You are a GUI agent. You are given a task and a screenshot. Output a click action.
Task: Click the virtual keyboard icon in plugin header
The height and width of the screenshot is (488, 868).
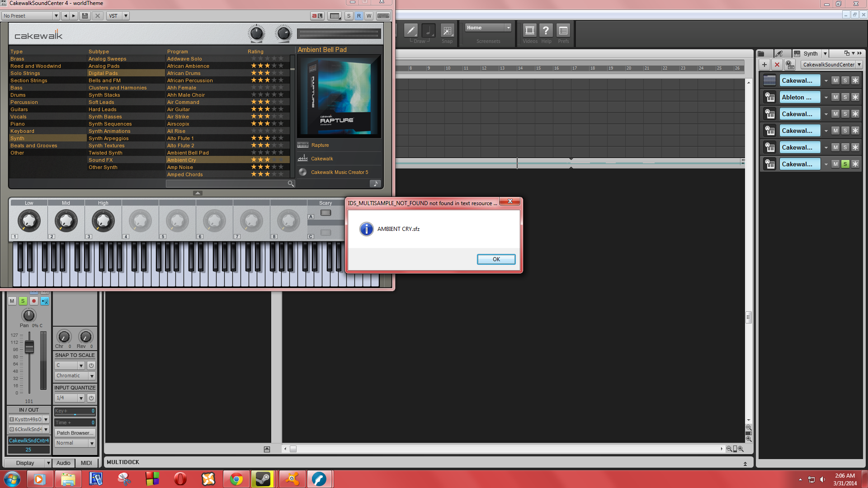(383, 16)
